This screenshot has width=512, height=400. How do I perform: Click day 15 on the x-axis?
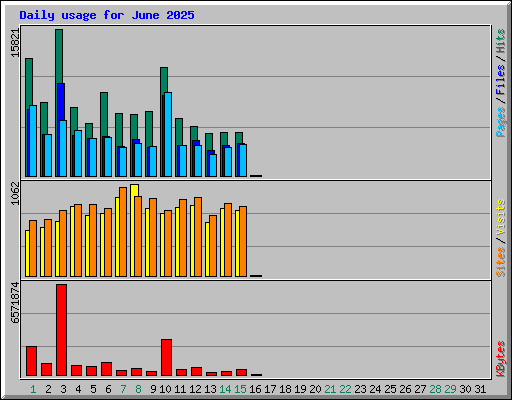tap(240, 389)
